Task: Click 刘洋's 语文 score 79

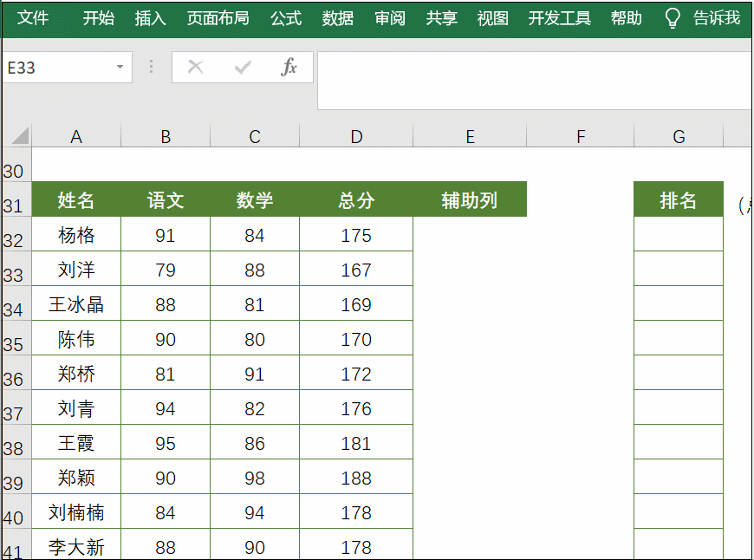Action: point(166,269)
